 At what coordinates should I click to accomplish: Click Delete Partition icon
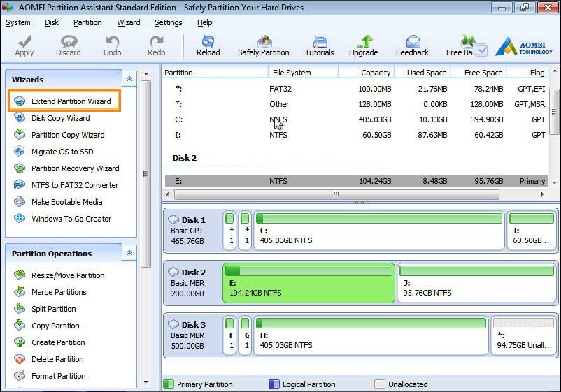pyautogui.click(x=20, y=359)
